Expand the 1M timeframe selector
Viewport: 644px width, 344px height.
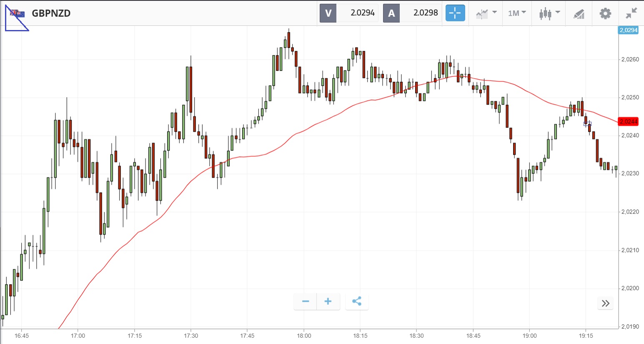click(x=517, y=13)
